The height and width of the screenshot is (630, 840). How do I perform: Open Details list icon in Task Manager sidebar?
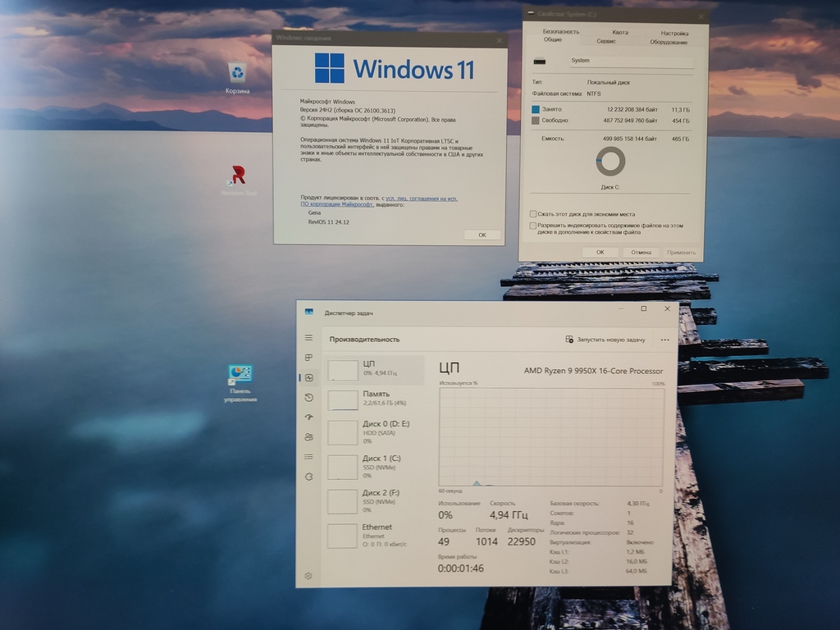[308, 457]
